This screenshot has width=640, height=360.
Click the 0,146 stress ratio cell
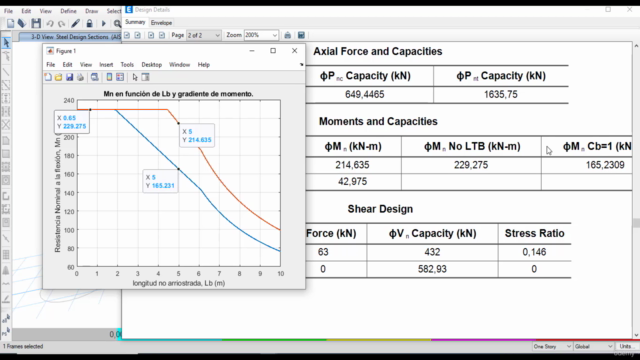pyautogui.click(x=534, y=252)
